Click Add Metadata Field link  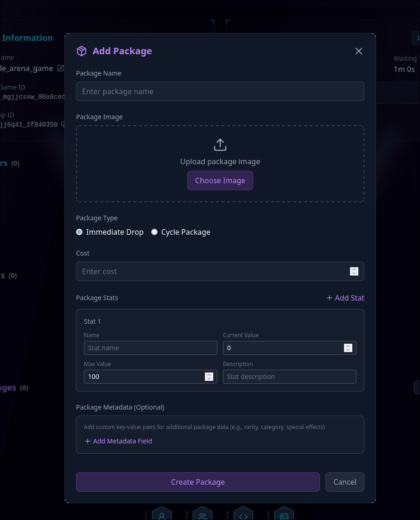click(x=118, y=441)
